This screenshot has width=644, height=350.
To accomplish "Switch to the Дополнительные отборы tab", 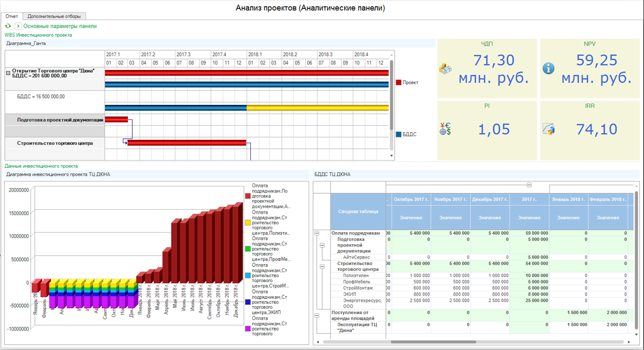I will click(54, 16).
